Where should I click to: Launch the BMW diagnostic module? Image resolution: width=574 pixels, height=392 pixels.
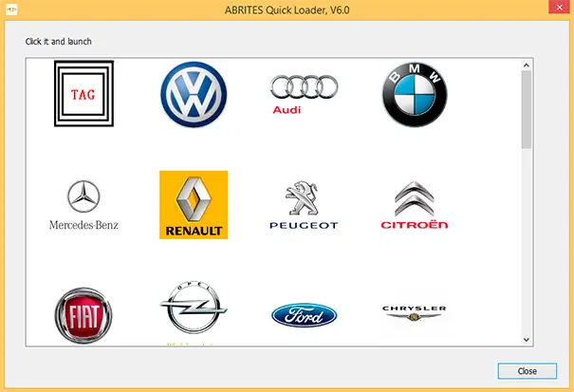(x=414, y=94)
